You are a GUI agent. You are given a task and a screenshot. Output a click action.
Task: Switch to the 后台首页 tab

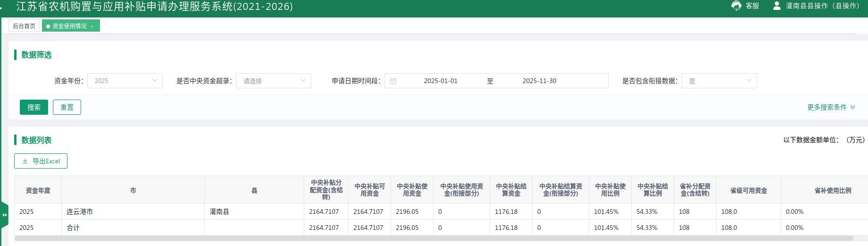24,26
